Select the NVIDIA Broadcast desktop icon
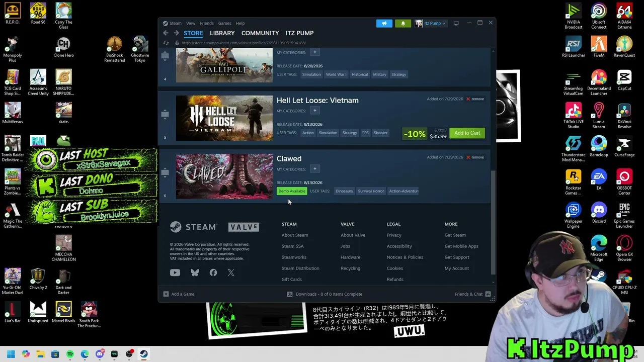This screenshot has height=362, width=644. point(573,16)
